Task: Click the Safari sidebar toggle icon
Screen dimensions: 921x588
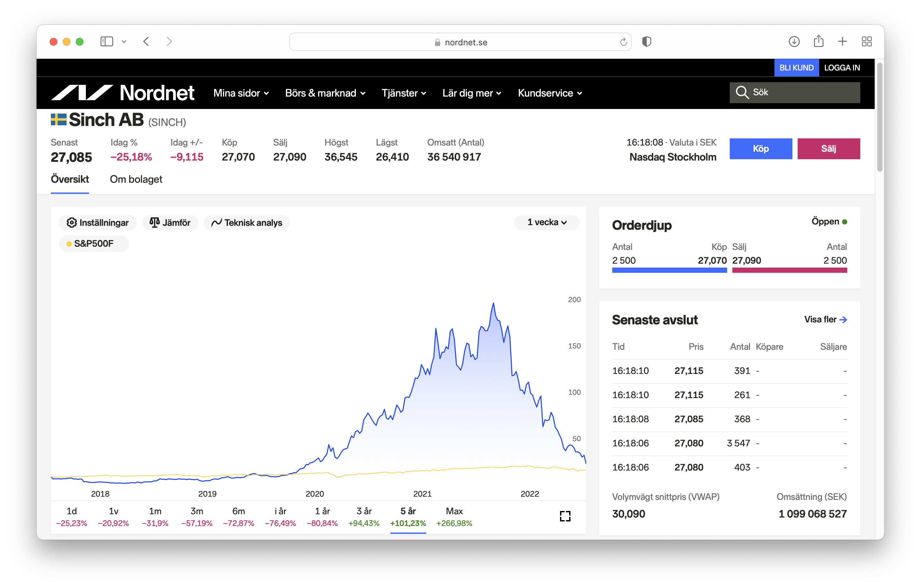Action: click(106, 41)
